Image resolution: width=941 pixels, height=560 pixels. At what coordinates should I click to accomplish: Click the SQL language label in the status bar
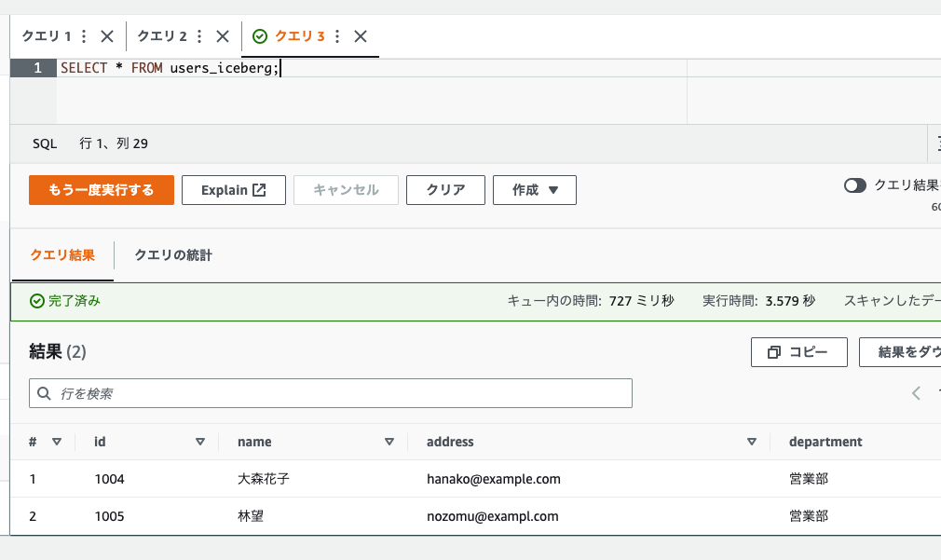point(45,144)
